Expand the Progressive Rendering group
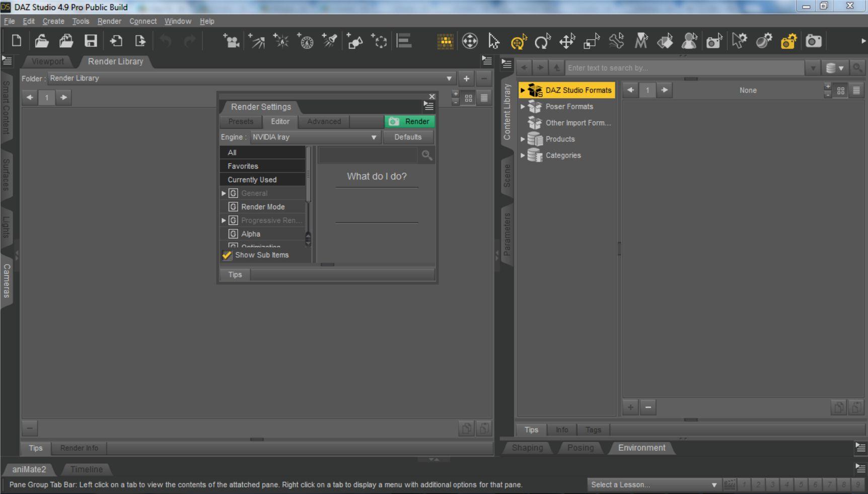This screenshot has width=868, height=494. coord(224,220)
